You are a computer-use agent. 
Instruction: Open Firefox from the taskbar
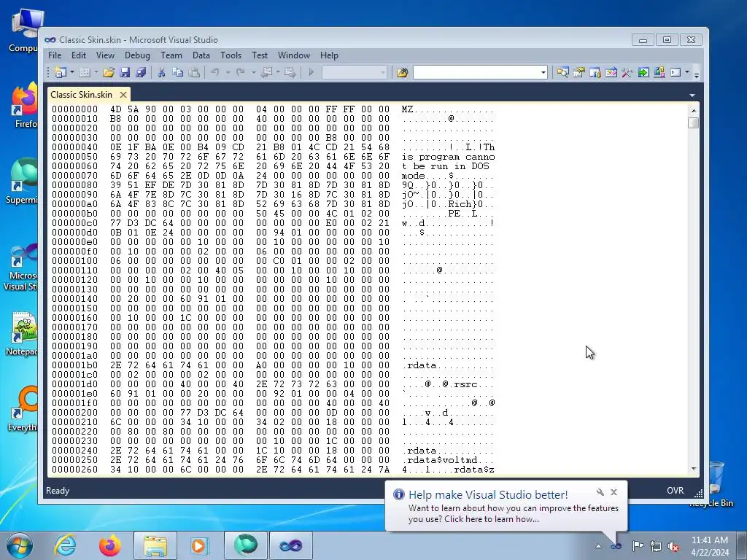110,545
